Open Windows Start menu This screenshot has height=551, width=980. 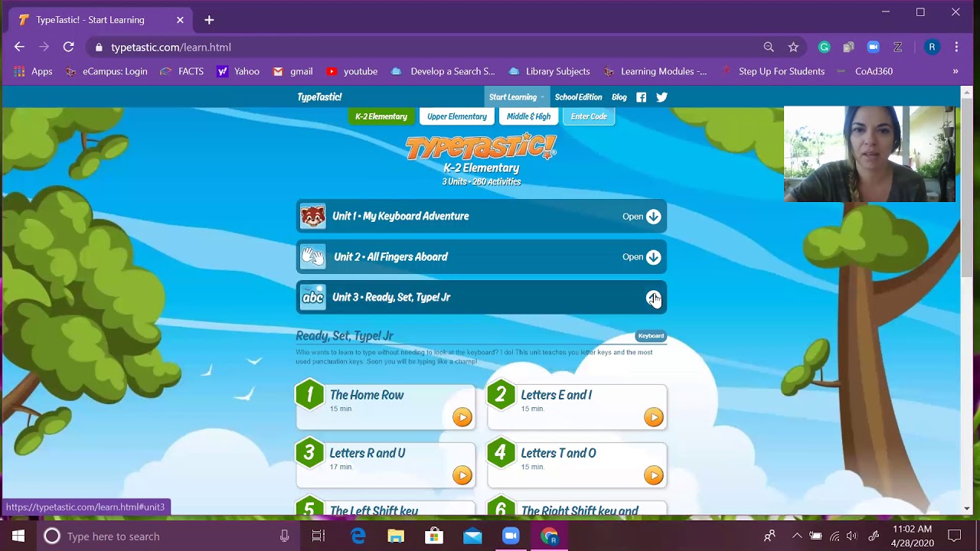(x=18, y=536)
